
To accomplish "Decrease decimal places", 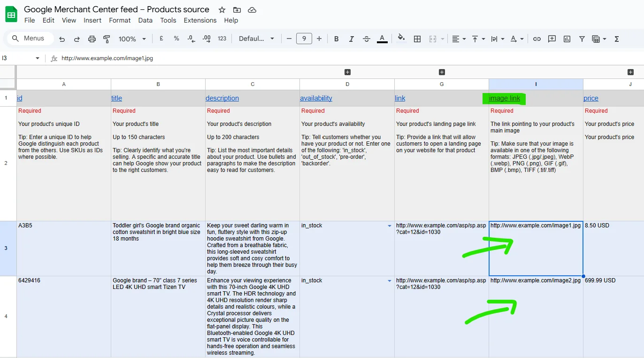I will [191, 39].
